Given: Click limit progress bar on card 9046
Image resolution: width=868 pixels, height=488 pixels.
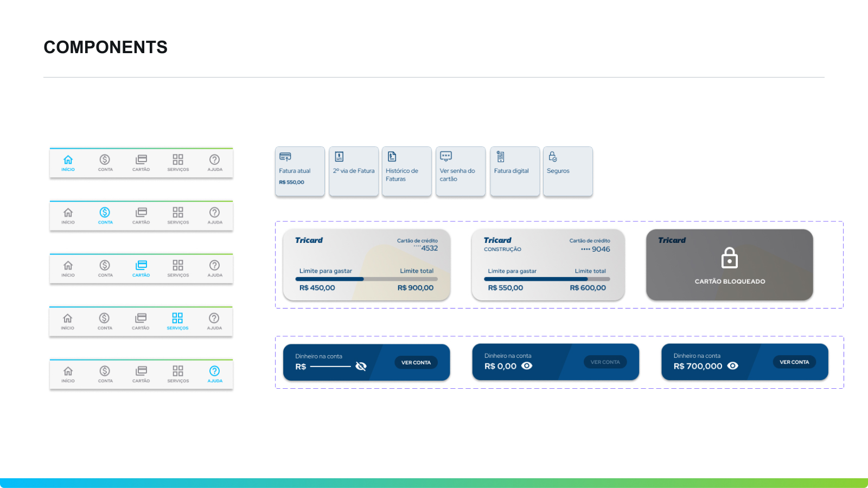Looking at the screenshot, I should pyautogui.click(x=547, y=279).
